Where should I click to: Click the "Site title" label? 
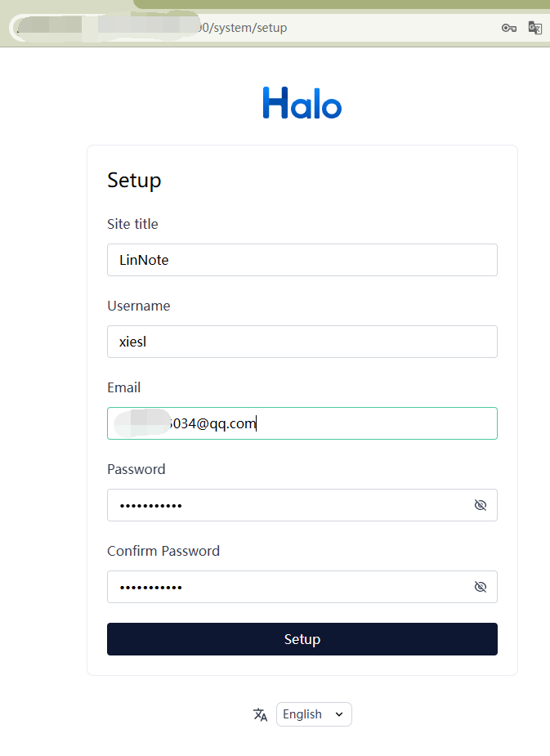point(132,224)
